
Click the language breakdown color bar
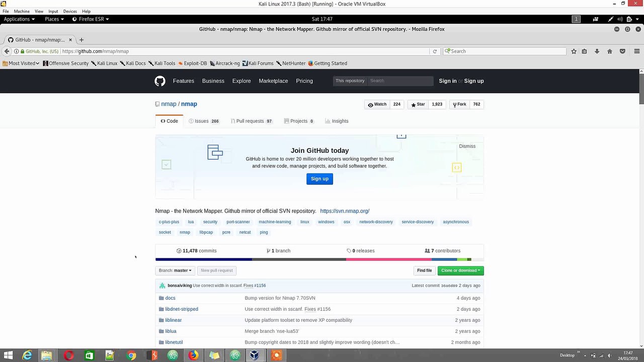point(319,259)
